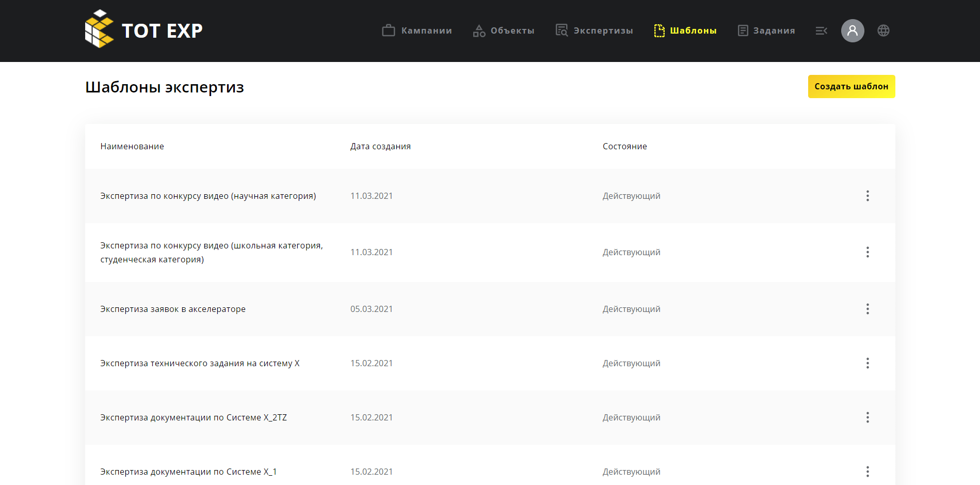Open actions menu for научная категория template

point(867,196)
